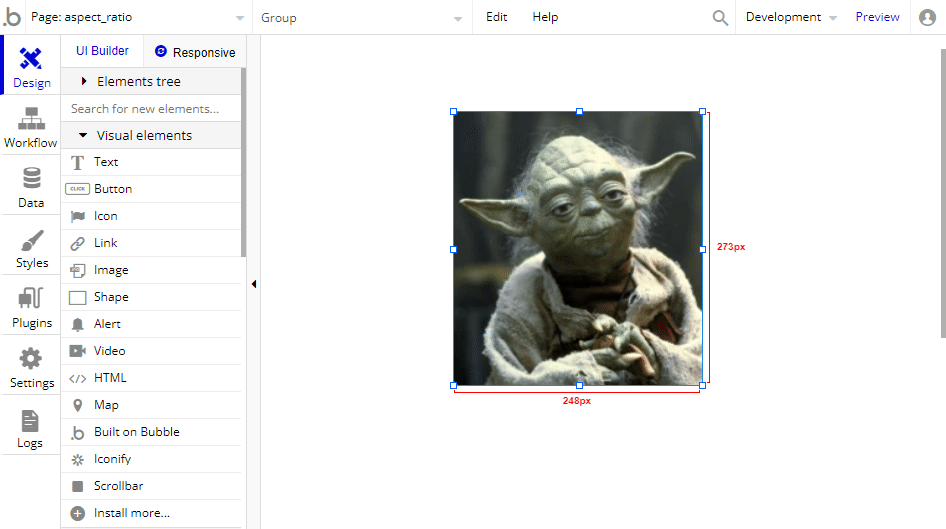Screen dimensions: 946x529
Task: Select the Yoda image on canvas
Action: pos(578,249)
